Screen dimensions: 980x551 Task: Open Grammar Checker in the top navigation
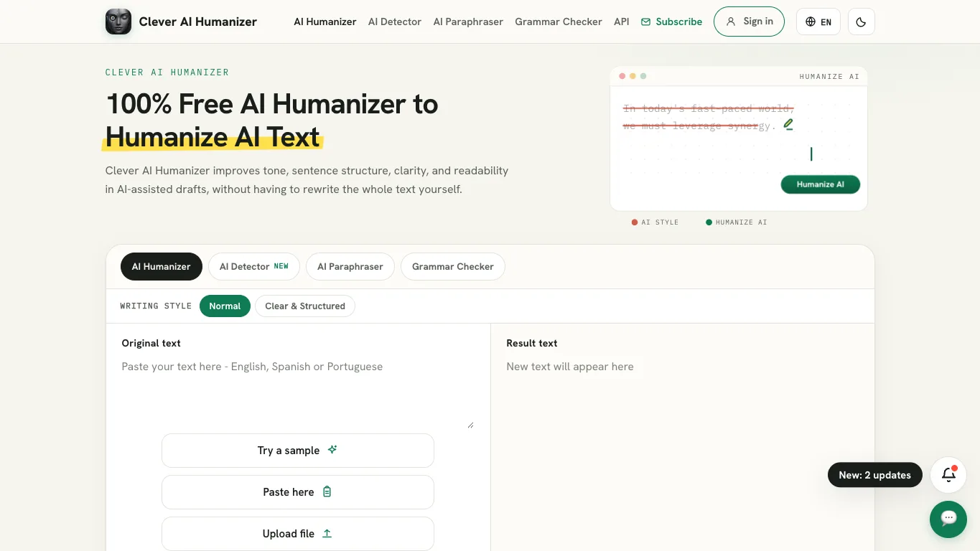click(559, 22)
